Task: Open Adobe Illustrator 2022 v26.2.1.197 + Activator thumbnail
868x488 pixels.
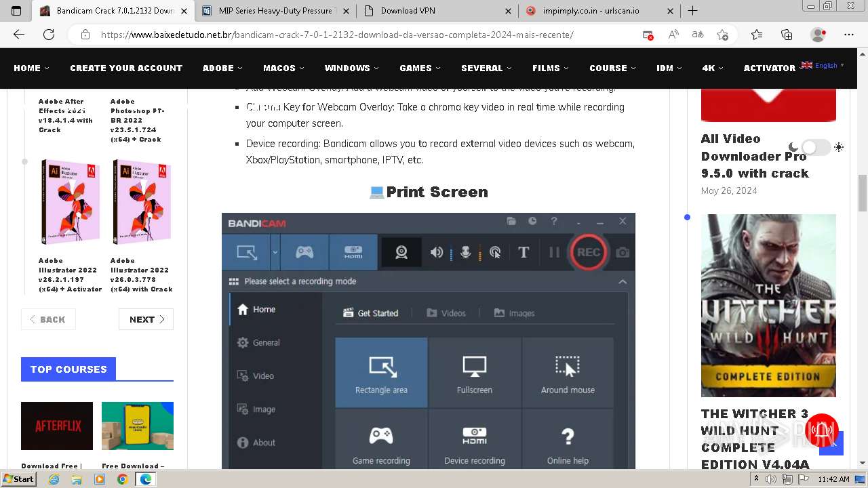Action: coord(71,202)
